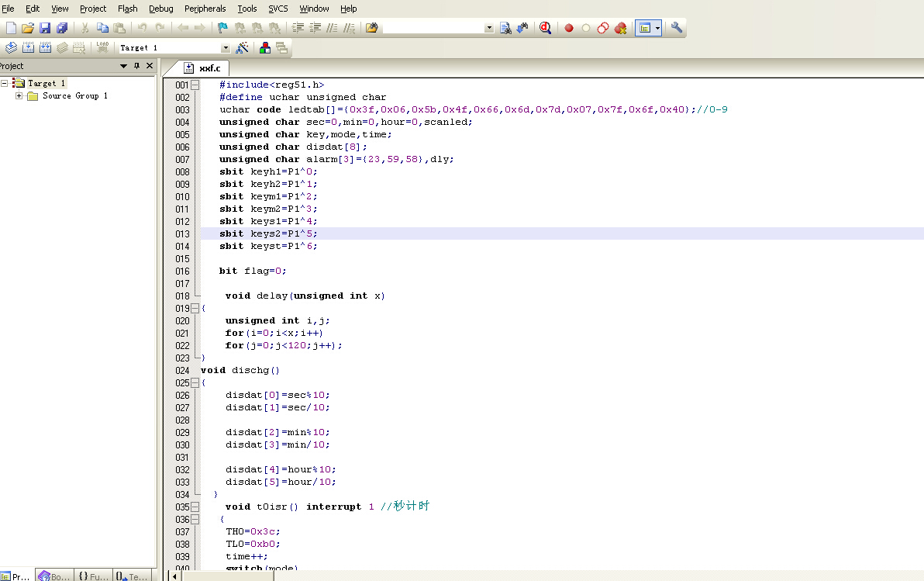This screenshot has width=924, height=581.
Task: Disable all breakpoints icon
Action: (603, 28)
